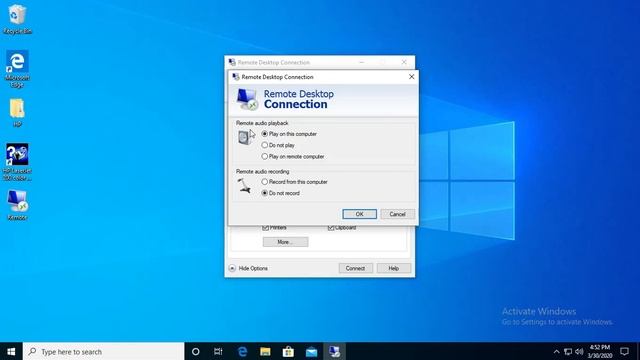Select Play on this computer

289,134
